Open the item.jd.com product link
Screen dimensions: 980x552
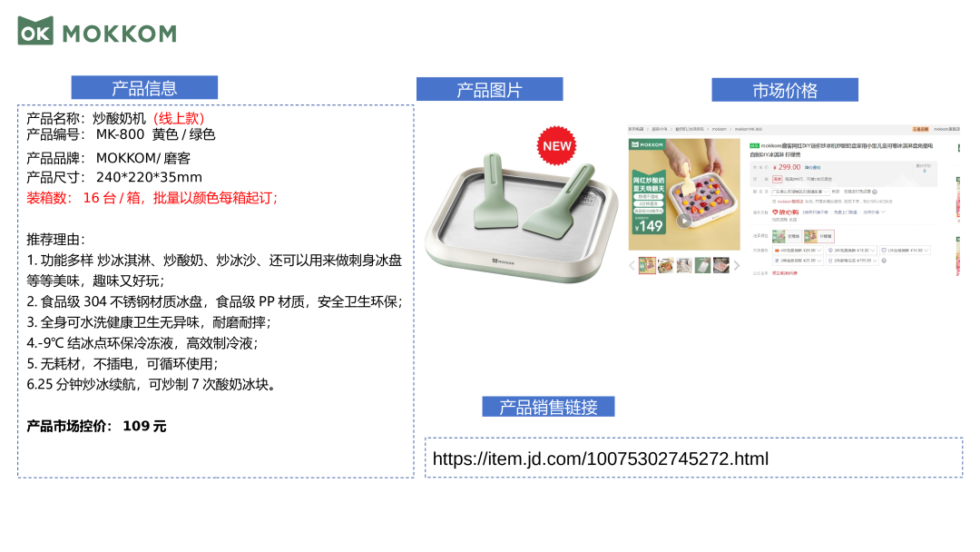click(601, 458)
